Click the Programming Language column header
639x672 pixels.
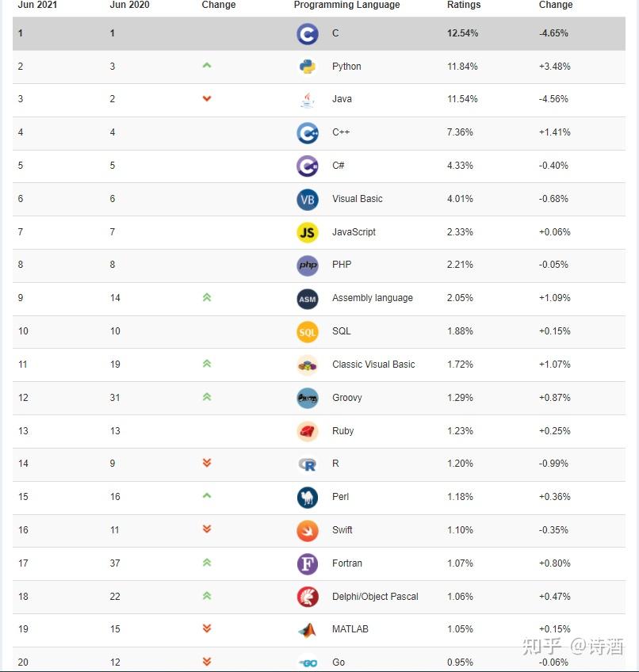point(346,5)
